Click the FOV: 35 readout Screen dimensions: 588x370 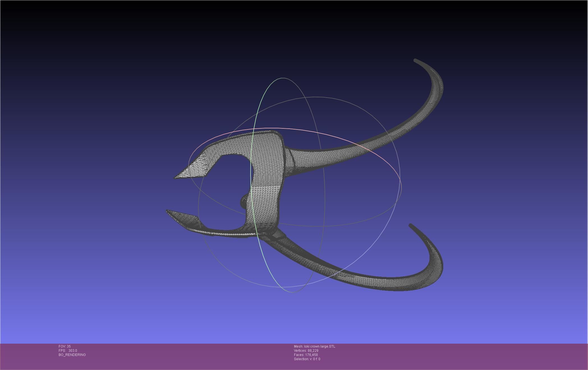click(65, 346)
